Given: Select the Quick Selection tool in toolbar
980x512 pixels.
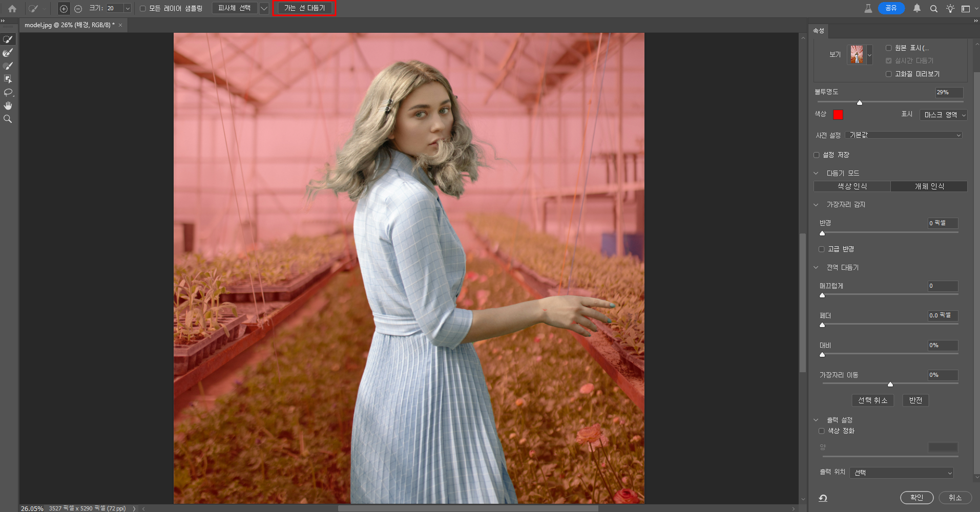Looking at the screenshot, I should pyautogui.click(x=8, y=39).
